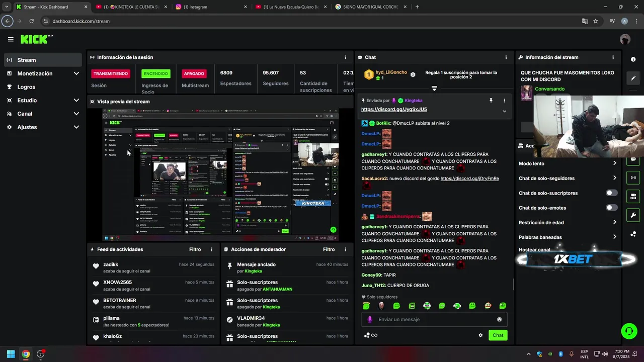Click the three-dots cluster icon in the right rail

pos(633,234)
